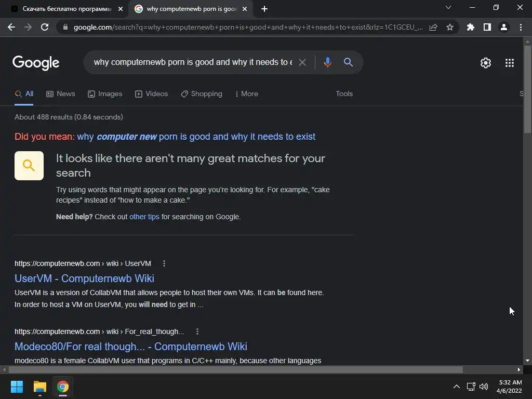Viewport: 532px width, 399px height.
Task: Select the Shopping results tab
Action: (202, 94)
